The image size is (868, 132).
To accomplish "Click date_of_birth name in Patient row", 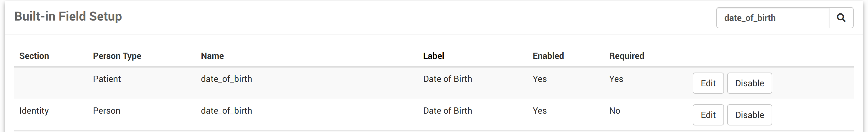I will [226, 79].
